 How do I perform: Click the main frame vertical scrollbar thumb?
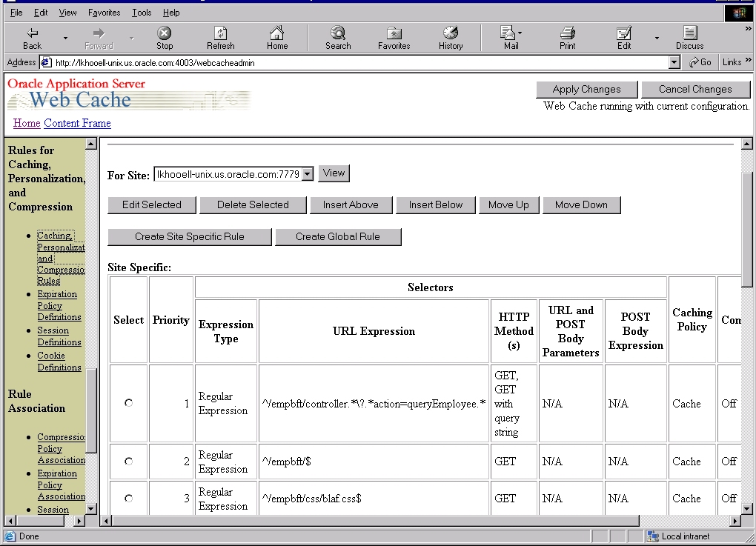tap(747, 230)
